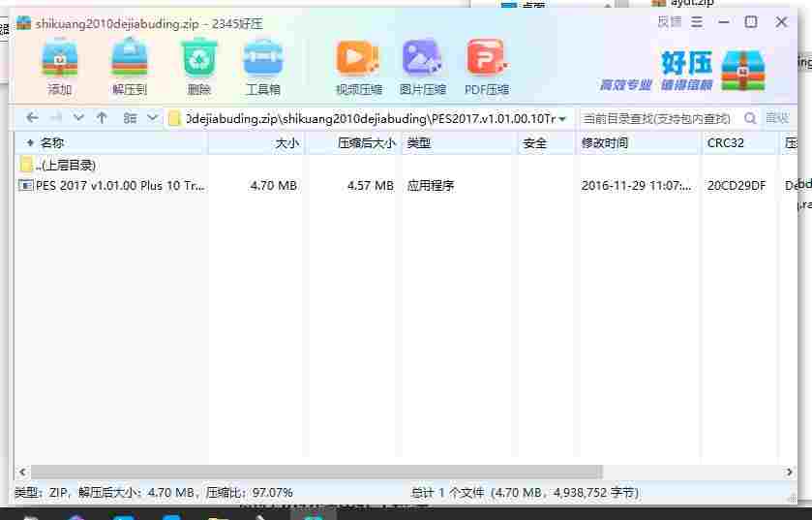Click the 2345好压 app icon in title bar
Viewport: 812px width, 520px height.
[x=24, y=23]
